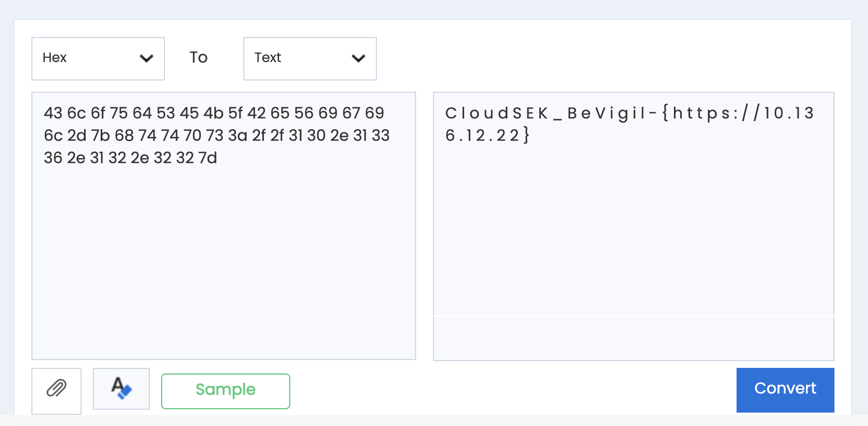The image size is (868, 426).
Task: Open the Text output format selector
Action: (302, 58)
